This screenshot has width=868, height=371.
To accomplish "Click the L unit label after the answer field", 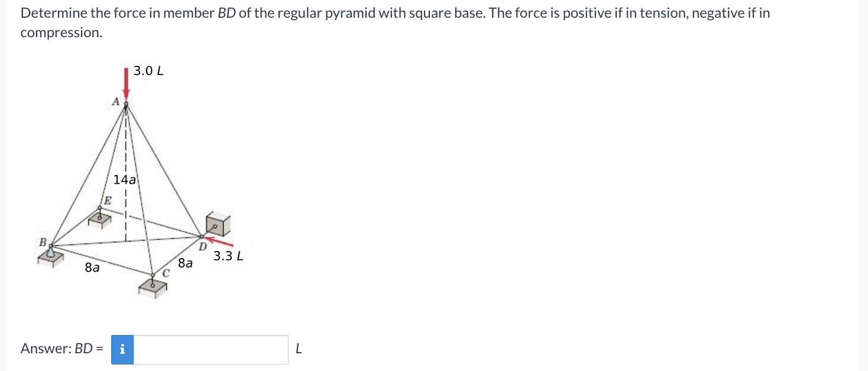I will coord(299,349).
